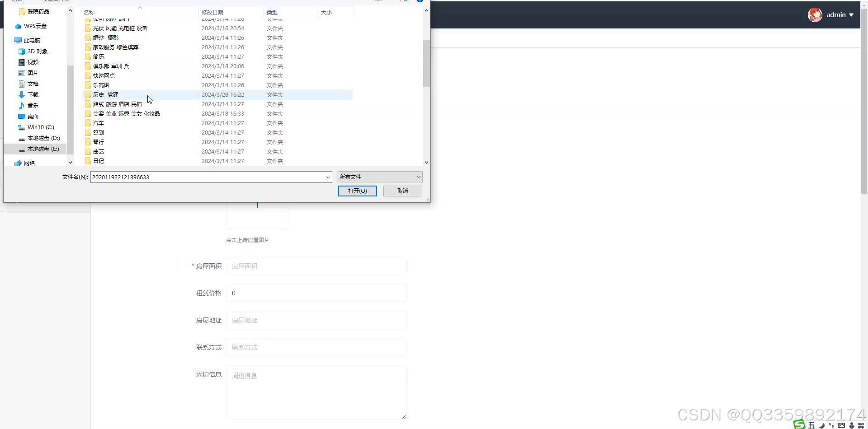Click the date 2024/3/28 16:22 cell
Viewport: 868px width, 429px height.
[x=222, y=94]
